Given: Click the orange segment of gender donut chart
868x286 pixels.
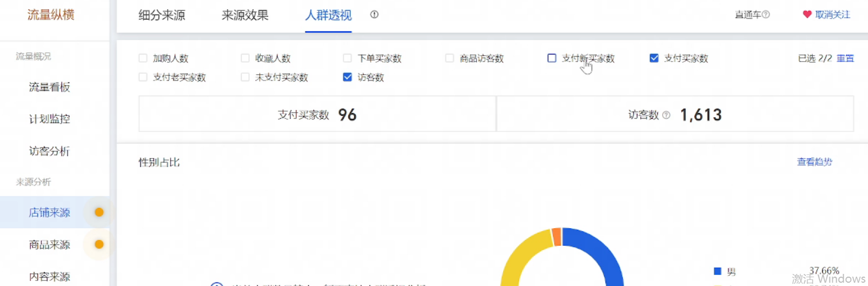Looking at the screenshot, I should 556,237.
